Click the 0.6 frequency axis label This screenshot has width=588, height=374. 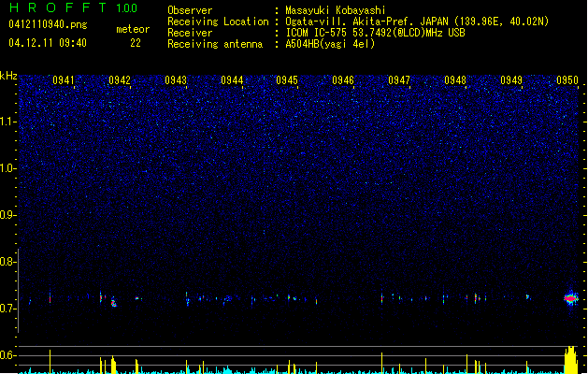(7, 355)
